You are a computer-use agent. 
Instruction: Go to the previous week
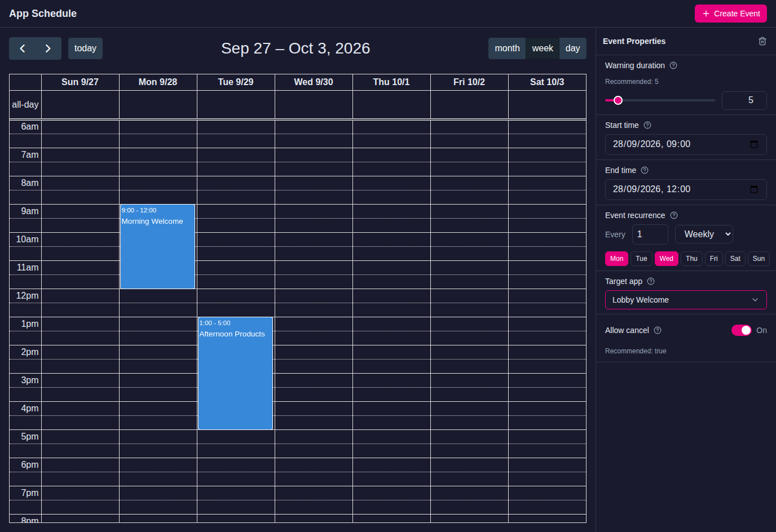(23, 48)
